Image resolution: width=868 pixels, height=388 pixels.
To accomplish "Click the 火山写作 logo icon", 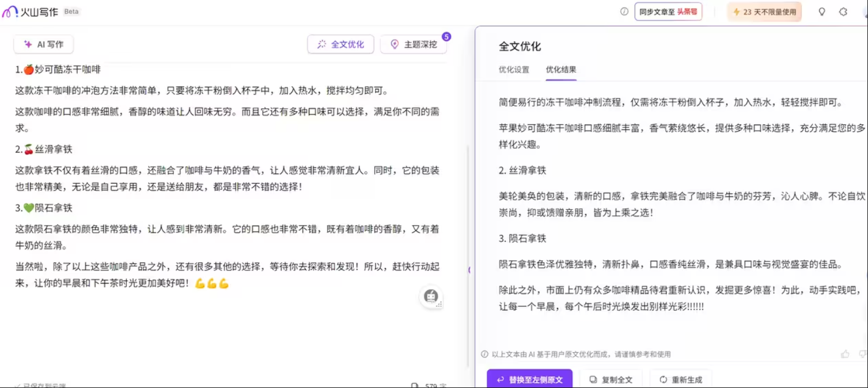I will coord(10,12).
